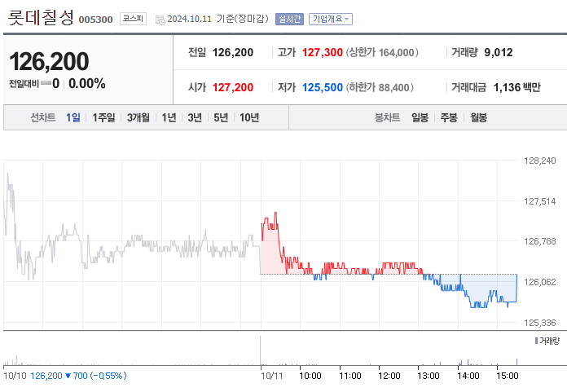Click the 상한가 164,000 text
This screenshot has width=567, height=392.
382,52
